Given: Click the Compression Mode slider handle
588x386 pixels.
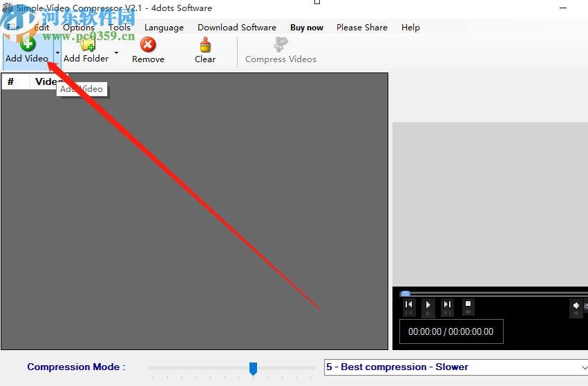Looking at the screenshot, I should pyautogui.click(x=253, y=369).
